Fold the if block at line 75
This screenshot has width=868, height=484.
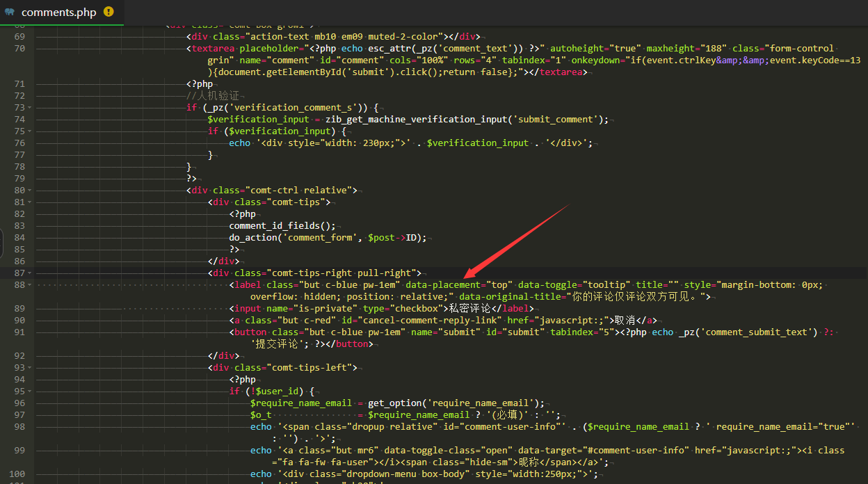(x=31, y=131)
